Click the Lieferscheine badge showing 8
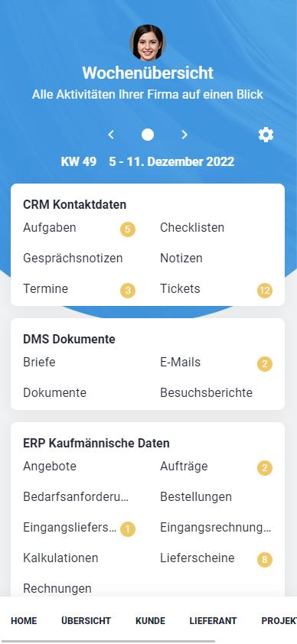Screen dimensions: 297x644 click(265, 559)
